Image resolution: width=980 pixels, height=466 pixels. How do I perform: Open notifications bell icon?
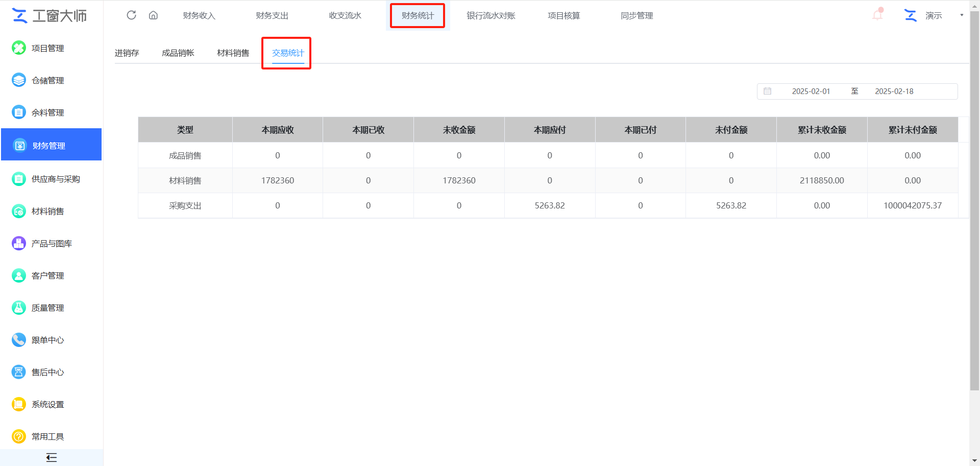pyautogui.click(x=877, y=15)
